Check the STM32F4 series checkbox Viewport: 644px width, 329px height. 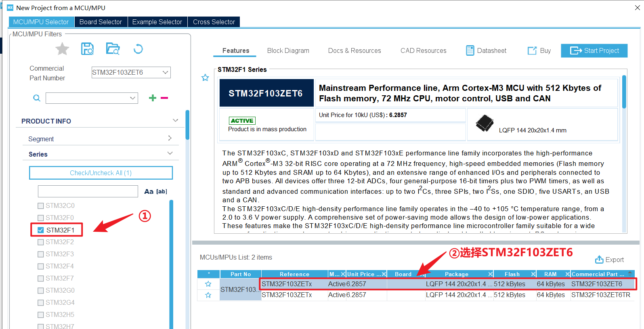point(40,266)
